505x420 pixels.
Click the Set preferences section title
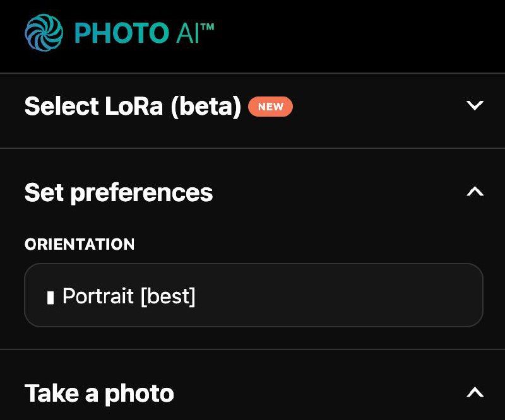119,192
